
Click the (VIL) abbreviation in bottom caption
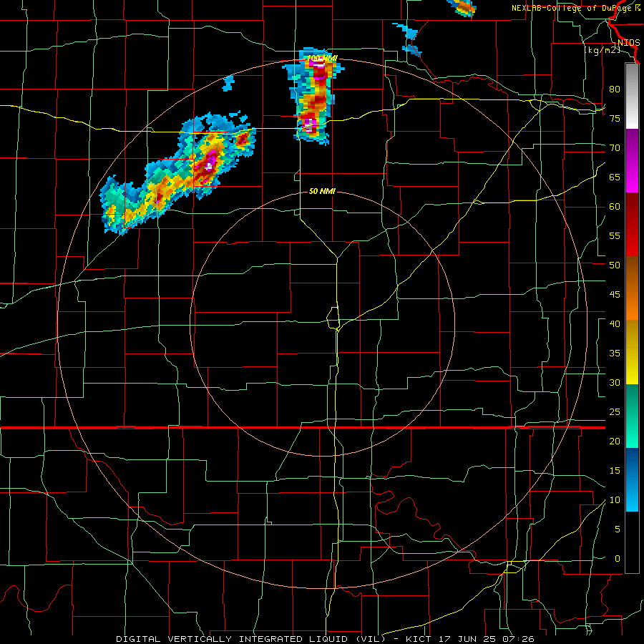tap(370, 639)
